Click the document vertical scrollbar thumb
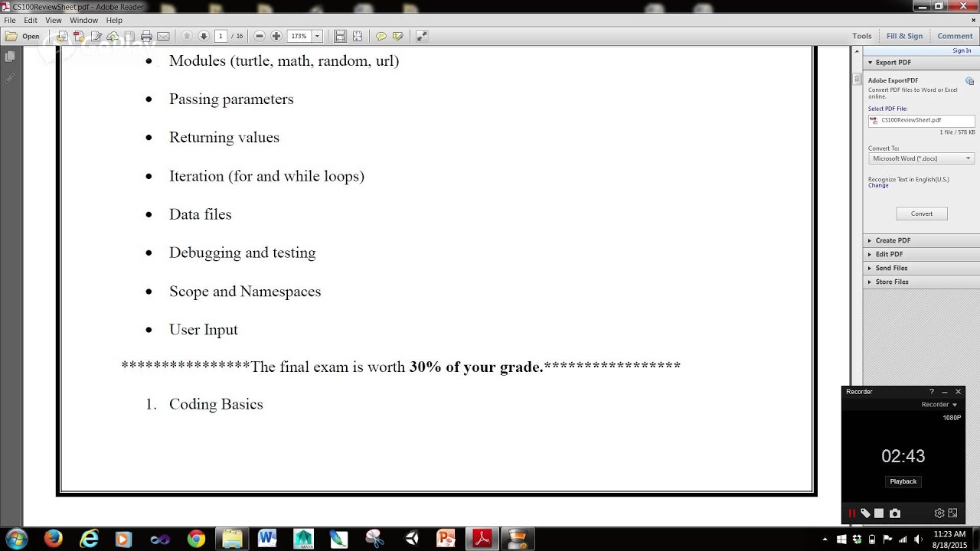 pos(857,80)
